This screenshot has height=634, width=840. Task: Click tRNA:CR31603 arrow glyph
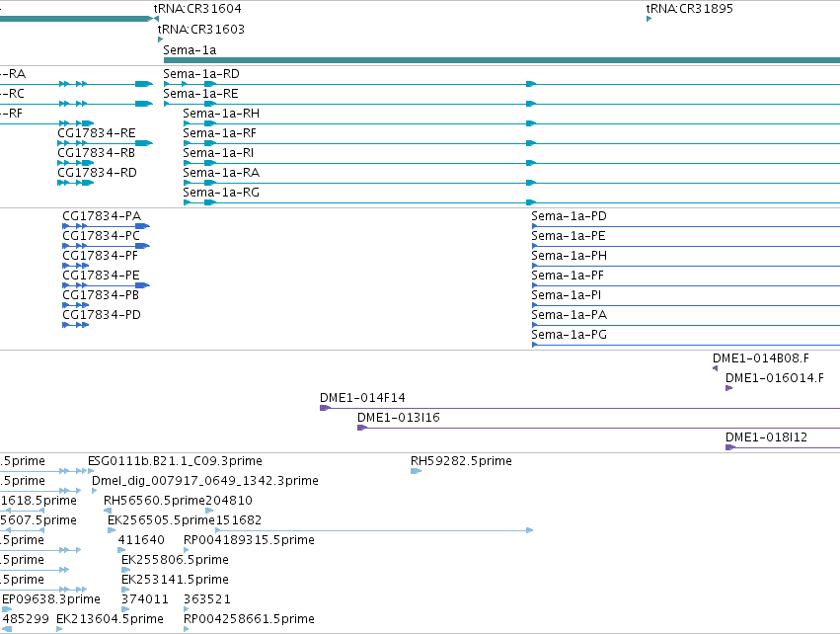point(160,40)
